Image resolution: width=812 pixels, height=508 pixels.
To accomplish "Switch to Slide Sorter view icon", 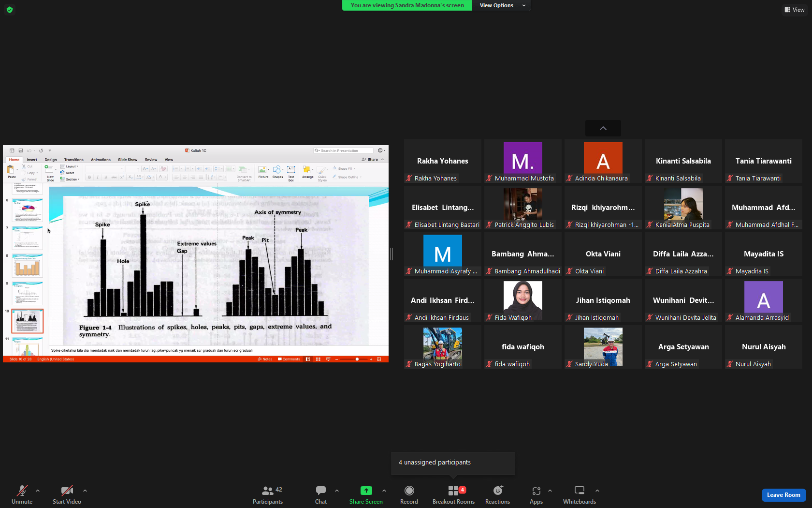I will tap(318, 359).
